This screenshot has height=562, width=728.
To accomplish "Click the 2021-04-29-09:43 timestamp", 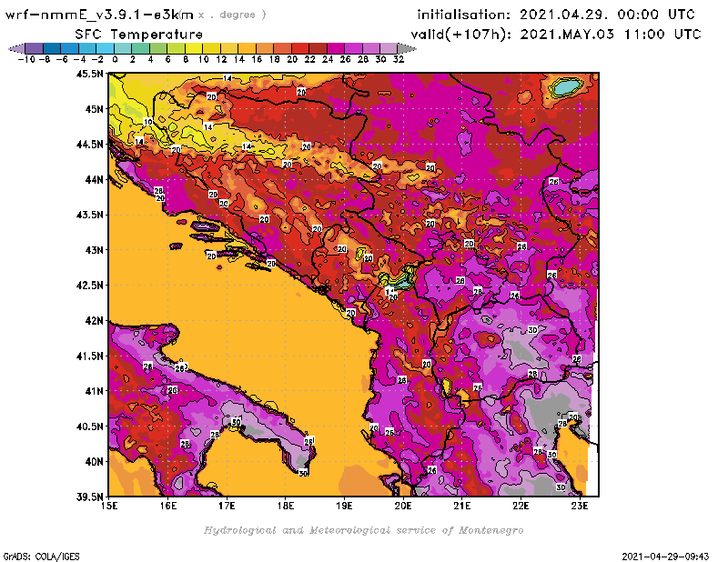I will [x=665, y=557].
